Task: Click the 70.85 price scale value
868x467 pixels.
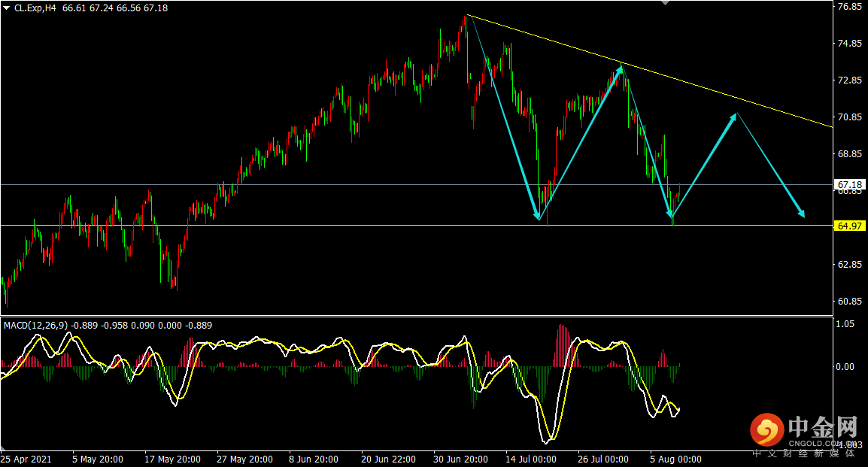Action: pos(850,117)
